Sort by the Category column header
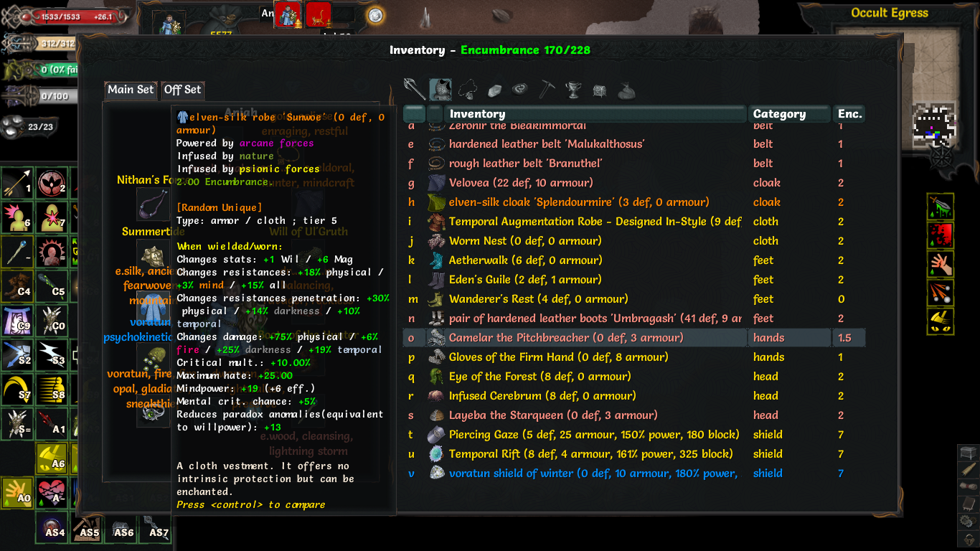The width and height of the screenshot is (980, 551). coord(791,114)
